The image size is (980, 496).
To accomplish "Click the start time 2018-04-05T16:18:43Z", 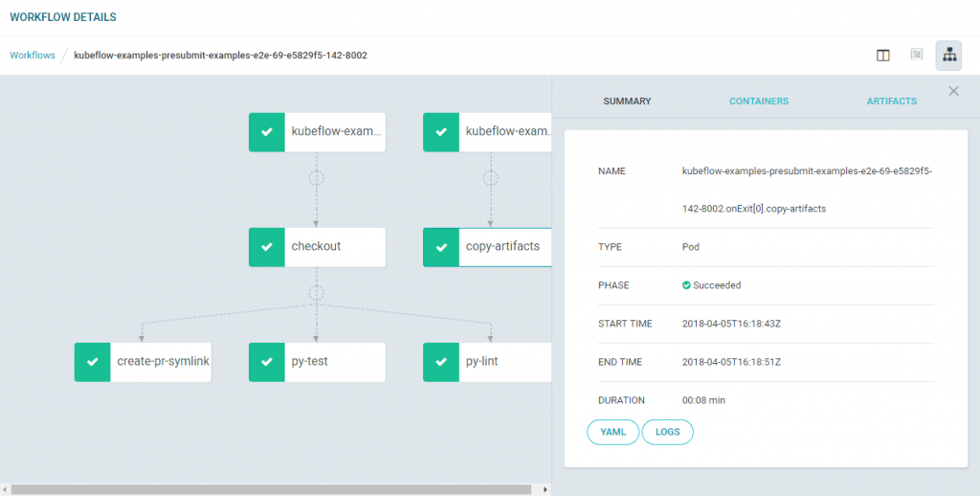I will coord(731,324).
